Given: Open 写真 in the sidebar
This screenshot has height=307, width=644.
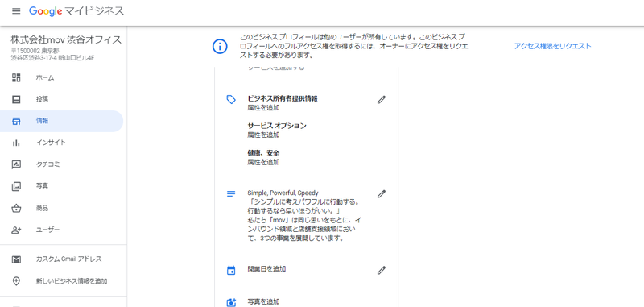Looking at the screenshot, I should (x=62, y=186).
